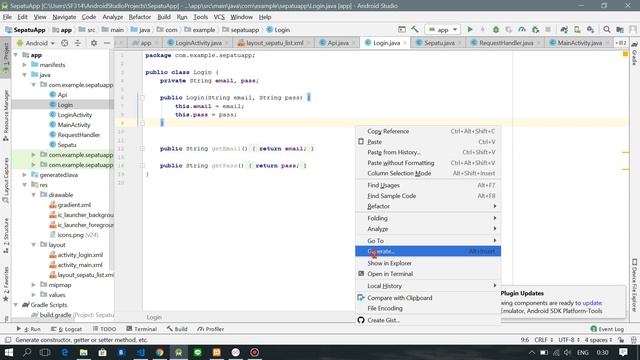Open the Logcat tool window button
This screenshot has width=640, height=360.
coord(67,329)
